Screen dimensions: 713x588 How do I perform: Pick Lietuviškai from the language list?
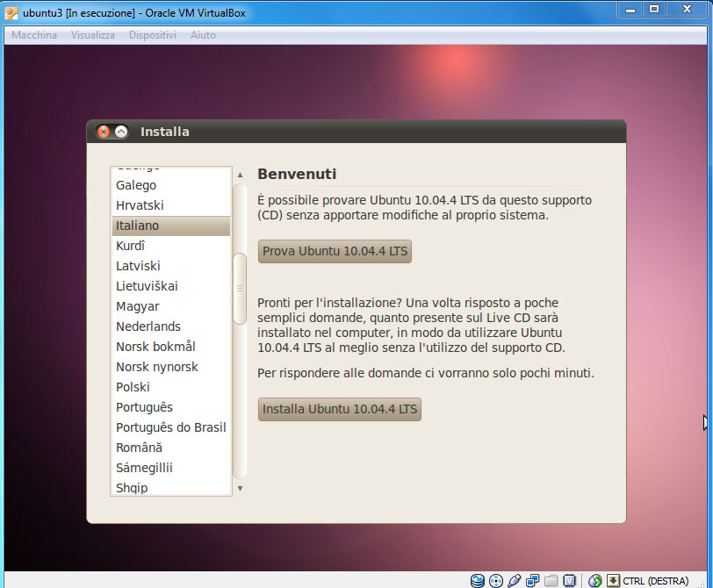point(171,286)
